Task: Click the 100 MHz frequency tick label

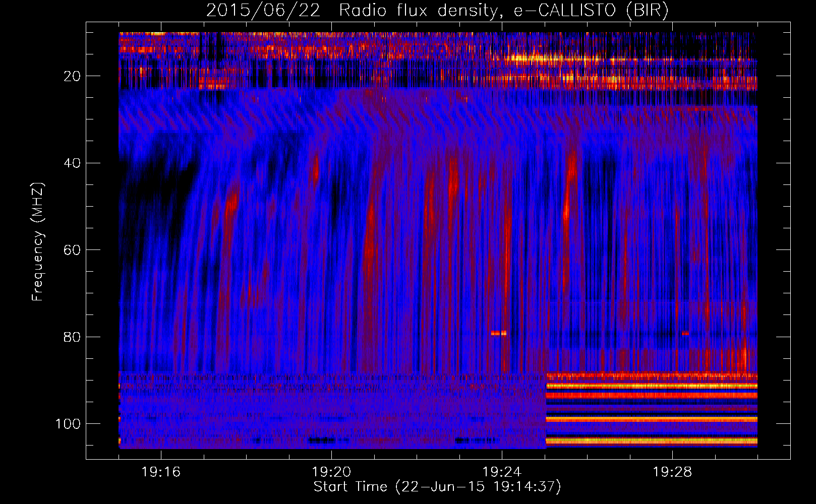Action: pyautogui.click(x=68, y=424)
